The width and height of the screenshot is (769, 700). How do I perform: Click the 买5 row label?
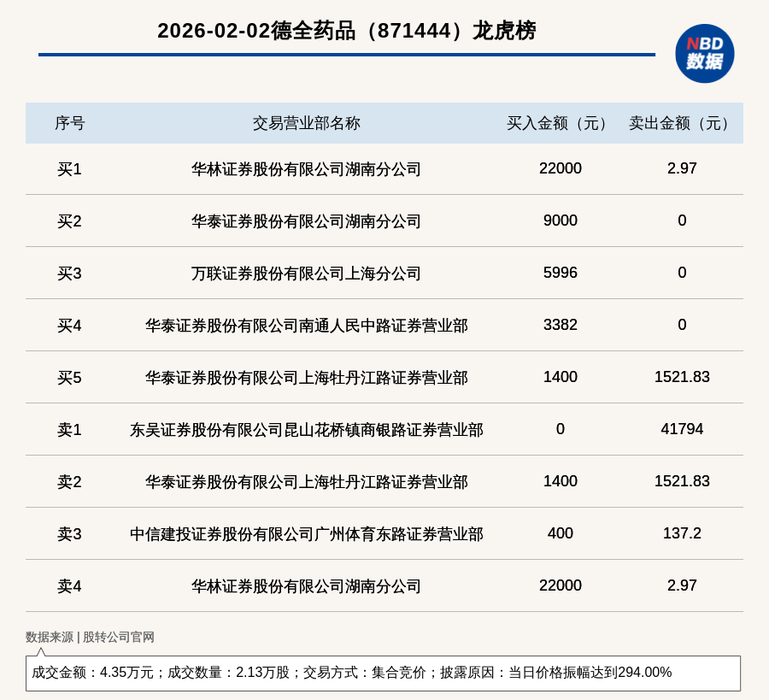(69, 378)
